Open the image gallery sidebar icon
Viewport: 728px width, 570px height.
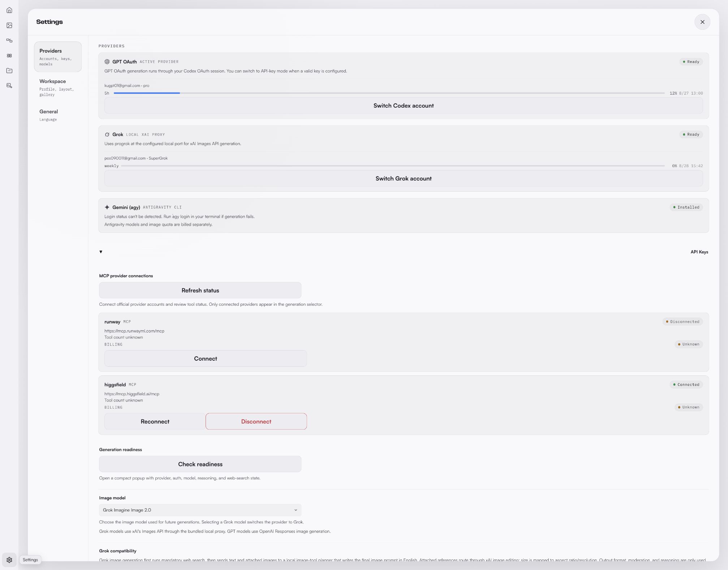[x=9, y=25]
